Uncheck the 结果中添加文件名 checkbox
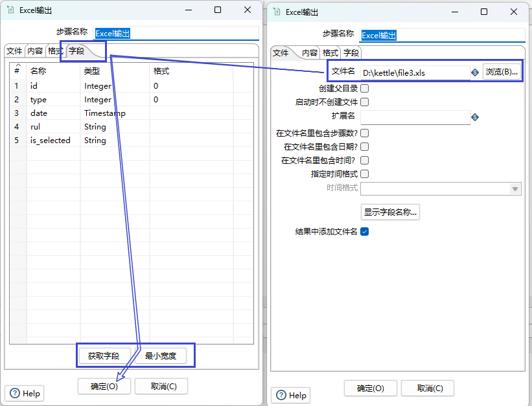 pos(364,231)
